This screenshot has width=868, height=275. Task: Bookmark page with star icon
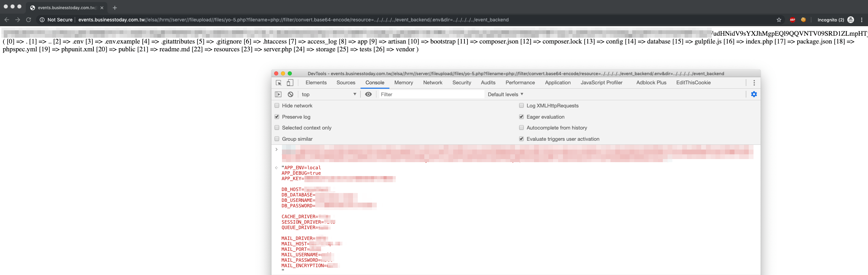pos(779,20)
